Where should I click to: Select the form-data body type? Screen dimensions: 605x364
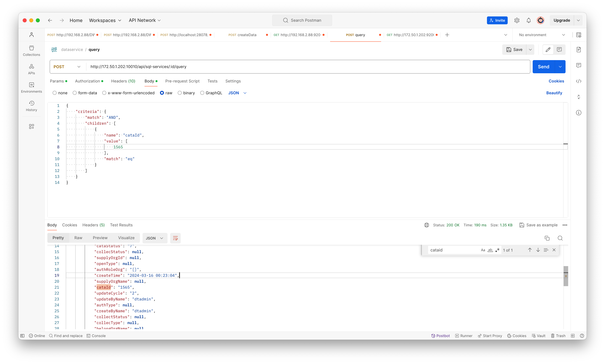[x=75, y=93]
